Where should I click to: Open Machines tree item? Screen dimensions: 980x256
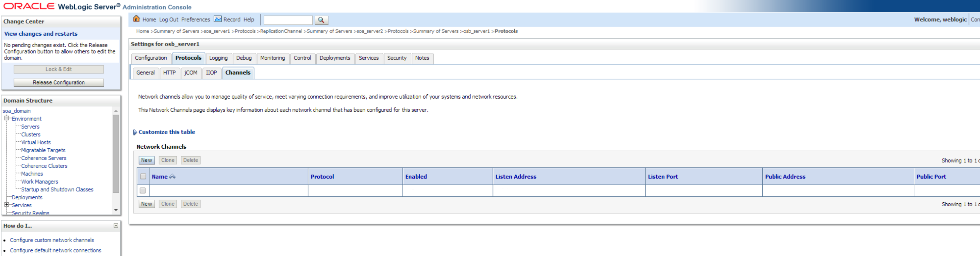(32, 174)
